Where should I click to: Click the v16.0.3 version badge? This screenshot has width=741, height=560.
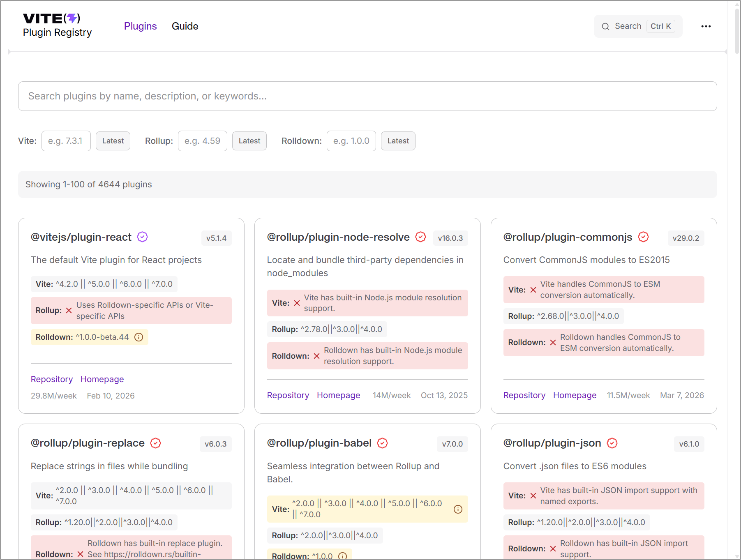coord(450,238)
